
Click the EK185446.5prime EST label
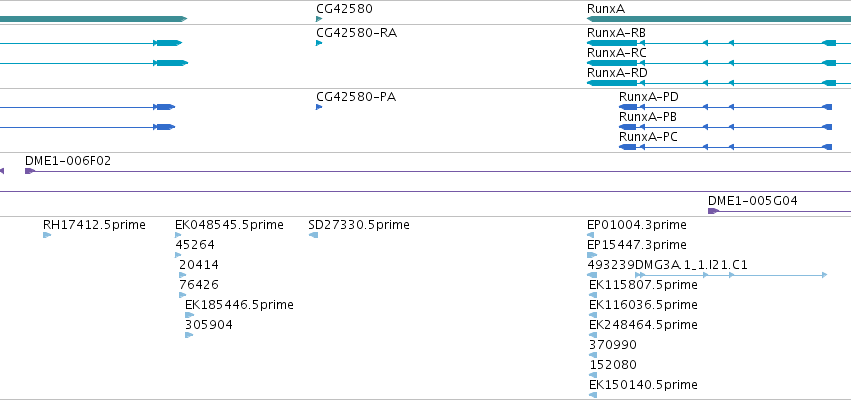pos(239,305)
